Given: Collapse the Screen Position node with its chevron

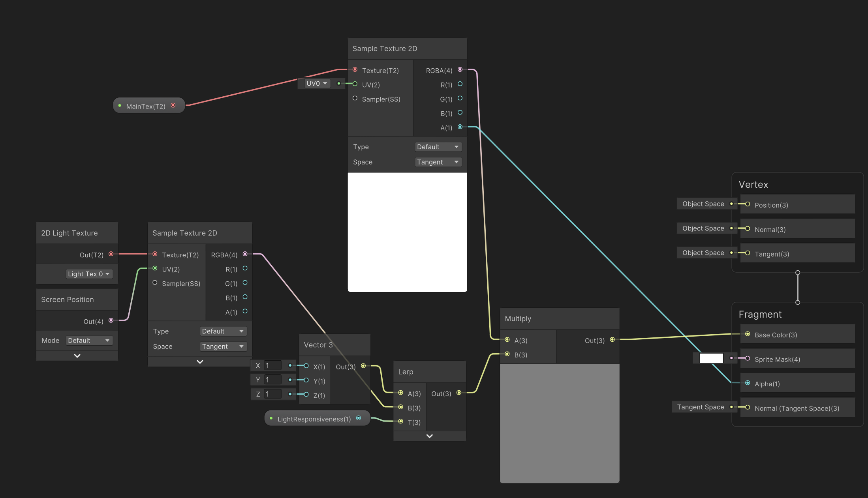Looking at the screenshot, I should pos(77,356).
